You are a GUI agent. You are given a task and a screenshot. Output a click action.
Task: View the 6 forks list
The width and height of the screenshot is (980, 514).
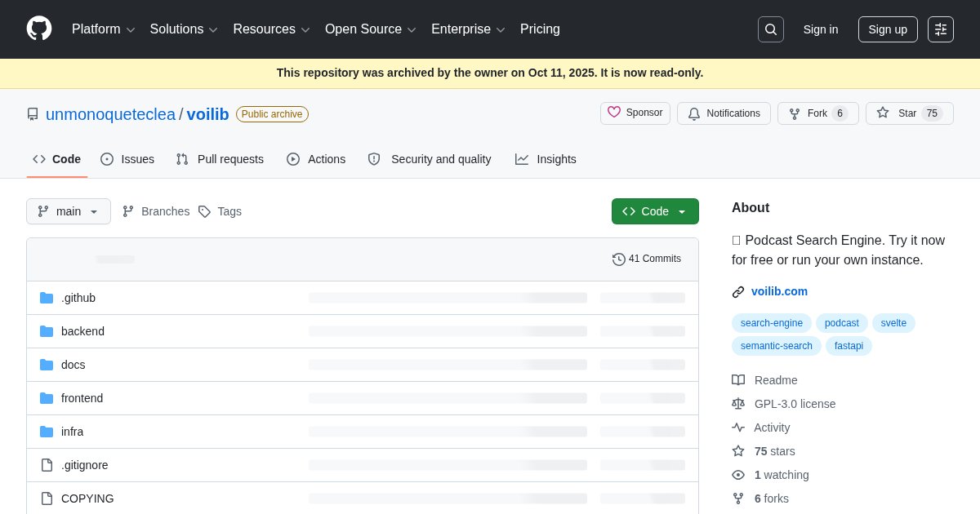760,498
